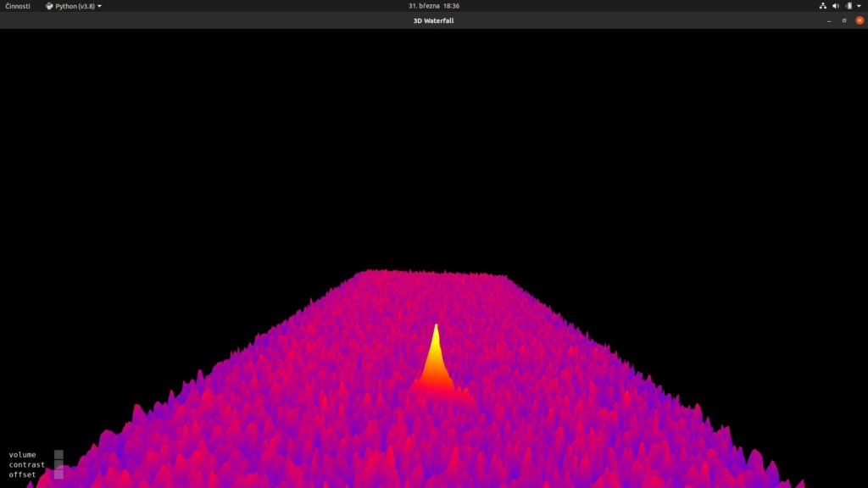Close the 3D Waterfall window

click(x=860, y=20)
